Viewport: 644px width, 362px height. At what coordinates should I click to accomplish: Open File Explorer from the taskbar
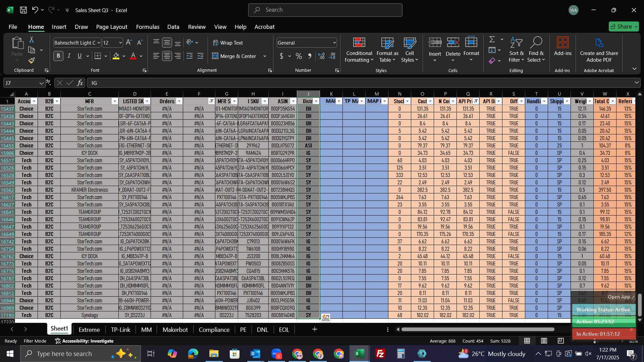pos(214,354)
